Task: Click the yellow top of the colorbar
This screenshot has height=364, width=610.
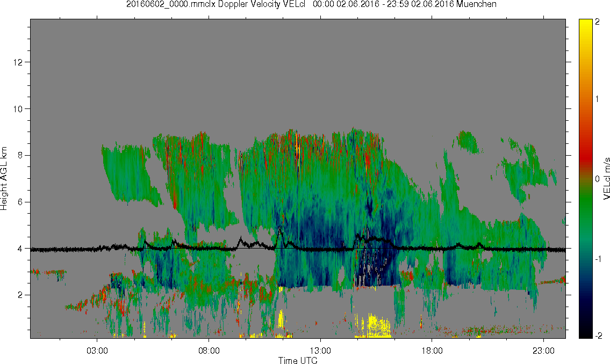Action: [585, 25]
